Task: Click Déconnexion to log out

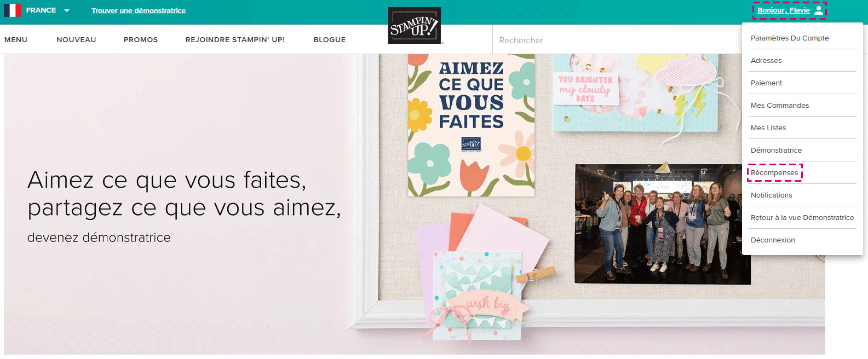Action: tap(773, 240)
